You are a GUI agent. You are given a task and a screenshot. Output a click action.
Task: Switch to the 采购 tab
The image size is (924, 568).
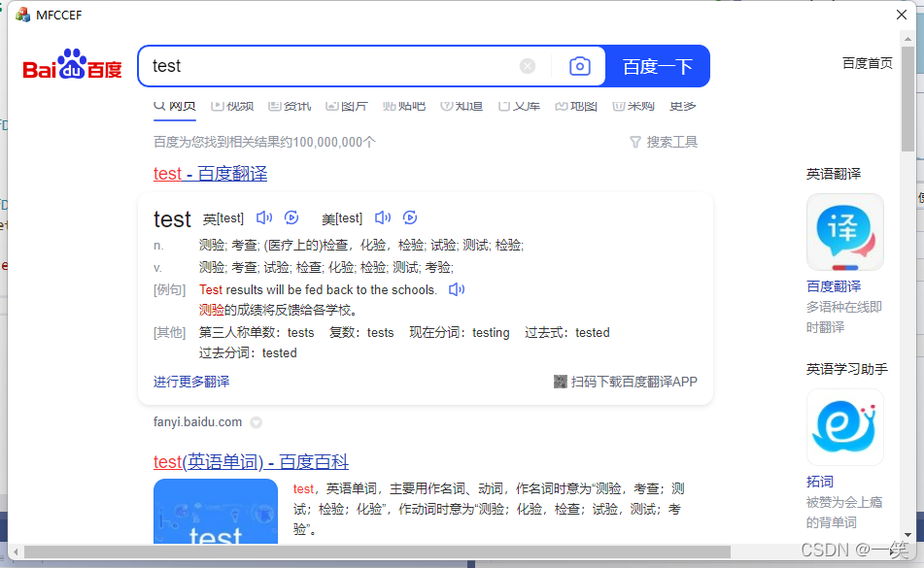633,106
